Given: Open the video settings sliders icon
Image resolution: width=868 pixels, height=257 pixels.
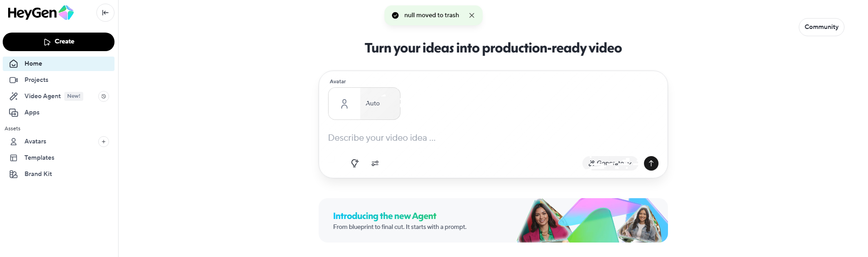Looking at the screenshot, I should point(375,163).
